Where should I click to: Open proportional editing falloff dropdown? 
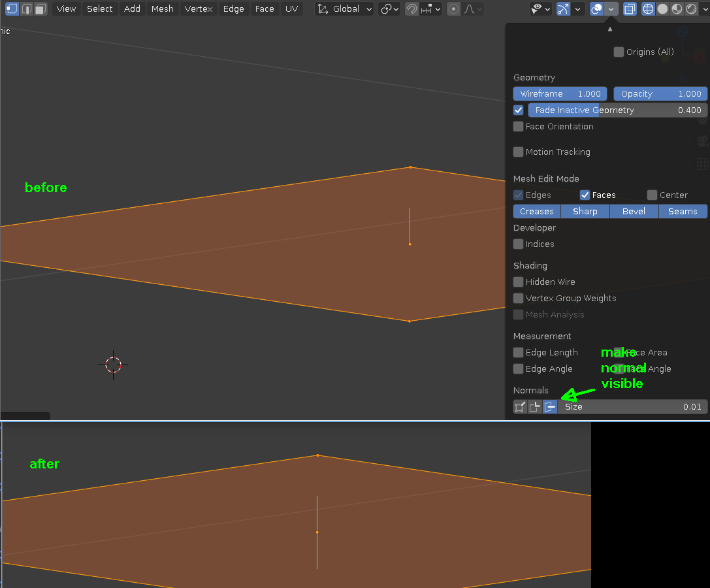click(x=472, y=8)
